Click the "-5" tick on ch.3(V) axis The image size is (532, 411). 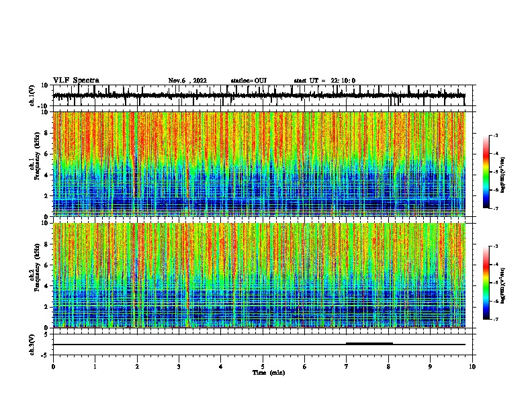45,355
